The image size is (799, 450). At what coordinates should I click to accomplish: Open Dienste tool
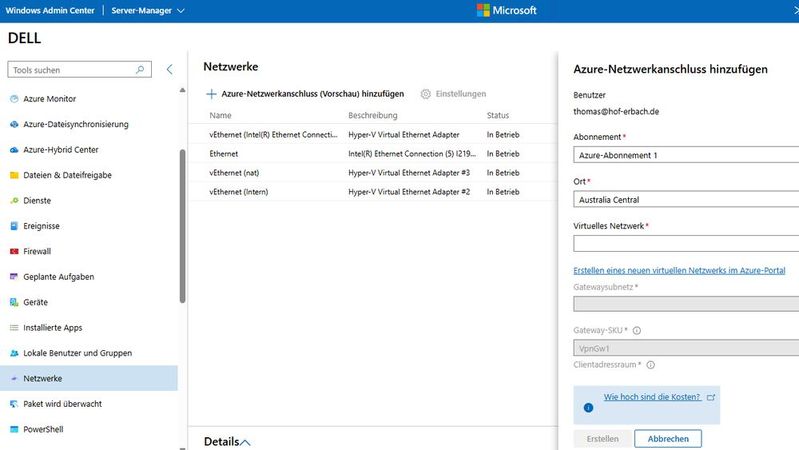(x=37, y=201)
